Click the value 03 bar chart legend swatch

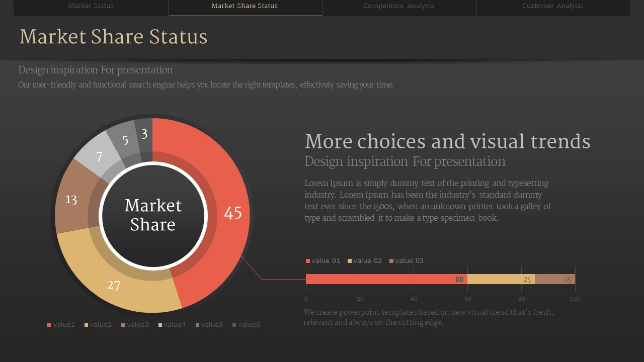pyautogui.click(x=391, y=261)
